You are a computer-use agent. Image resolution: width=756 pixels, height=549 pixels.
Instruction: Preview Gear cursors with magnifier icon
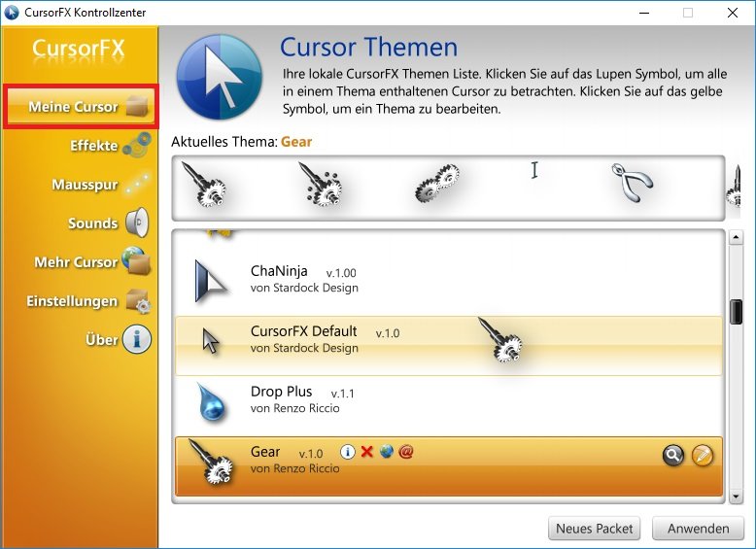673,455
